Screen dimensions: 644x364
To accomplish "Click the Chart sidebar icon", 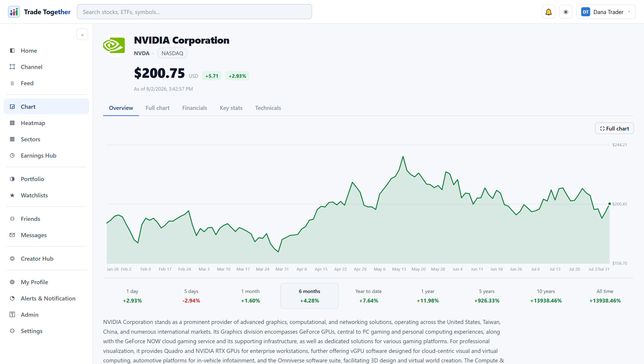I will tap(12, 107).
